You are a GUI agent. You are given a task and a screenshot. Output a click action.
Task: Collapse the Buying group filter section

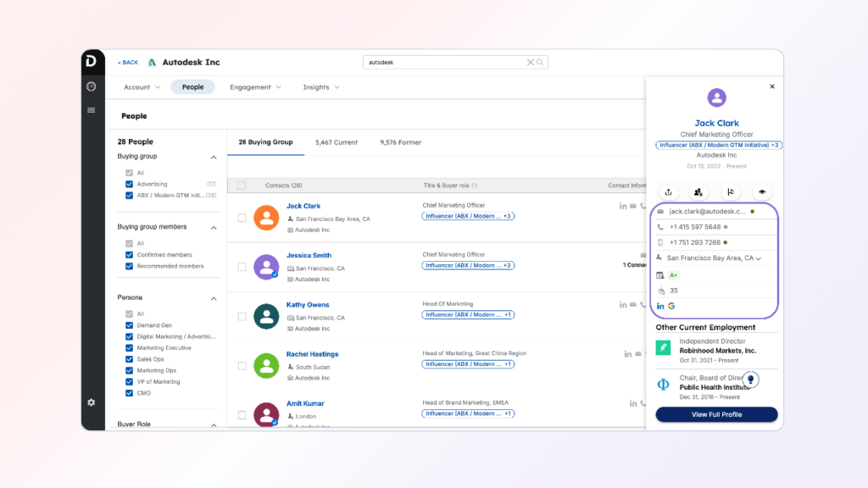coord(213,157)
